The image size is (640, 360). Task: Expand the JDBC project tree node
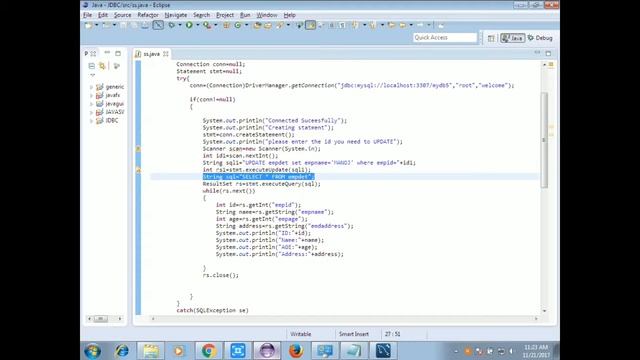91,120
